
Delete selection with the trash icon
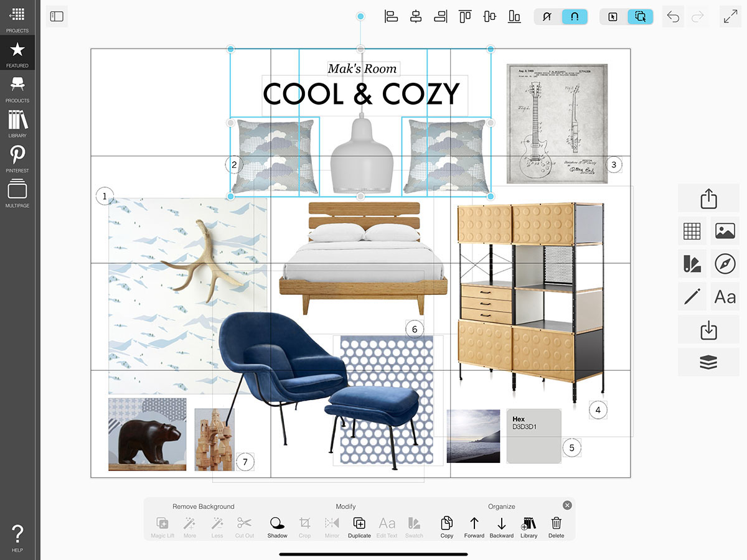(x=556, y=527)
